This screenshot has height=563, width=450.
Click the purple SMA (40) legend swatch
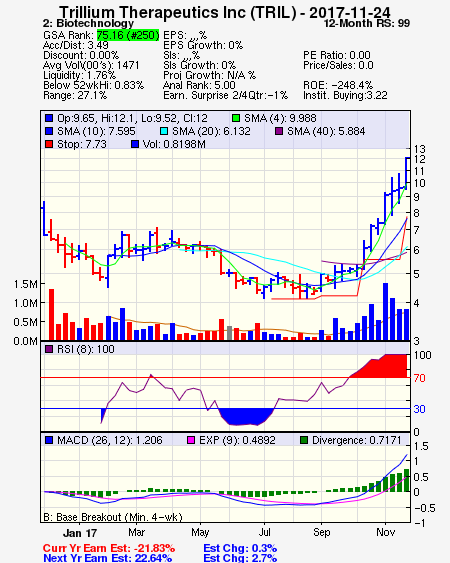[279, 131]
